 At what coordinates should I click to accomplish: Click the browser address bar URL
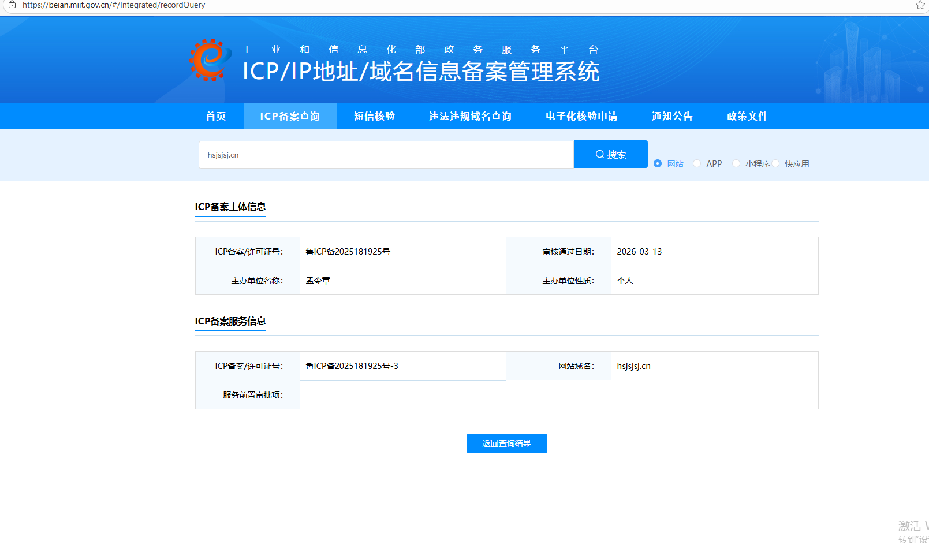tap(114, 5)
